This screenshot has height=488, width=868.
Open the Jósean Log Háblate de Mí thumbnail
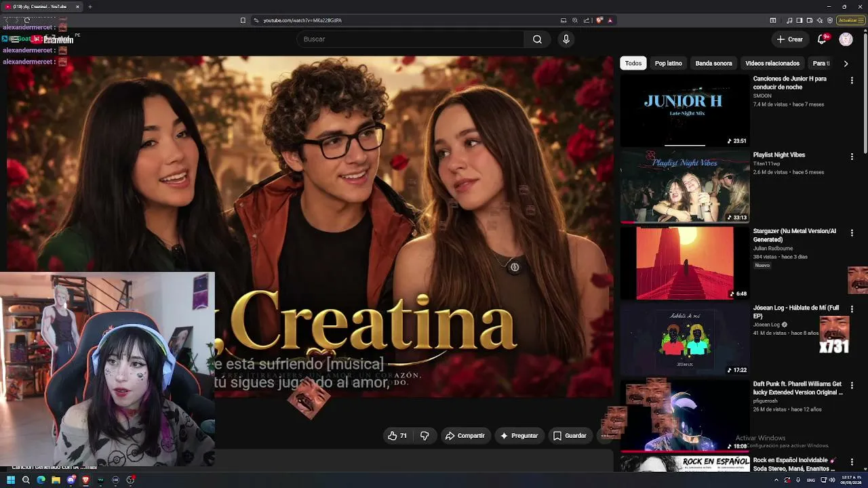(685, 339)
